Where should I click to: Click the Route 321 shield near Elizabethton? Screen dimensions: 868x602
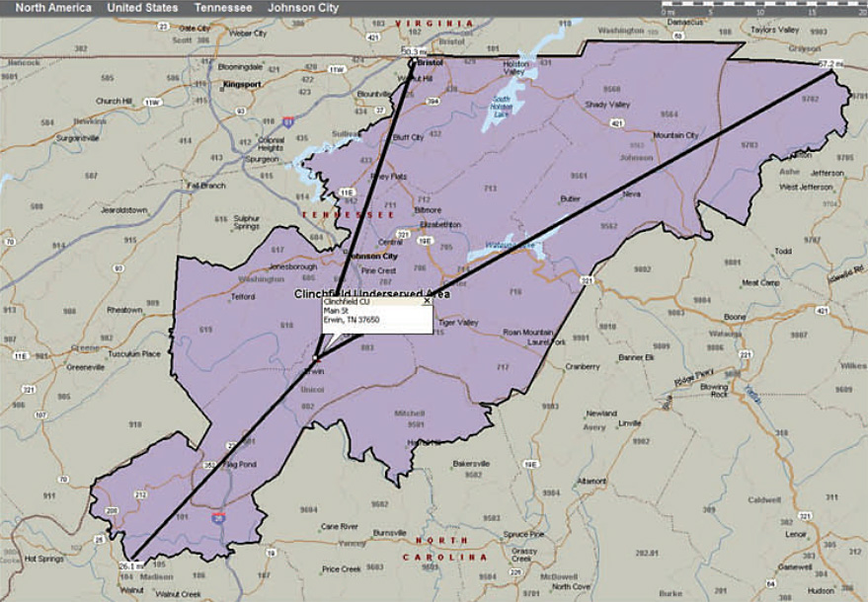(404, 234)
